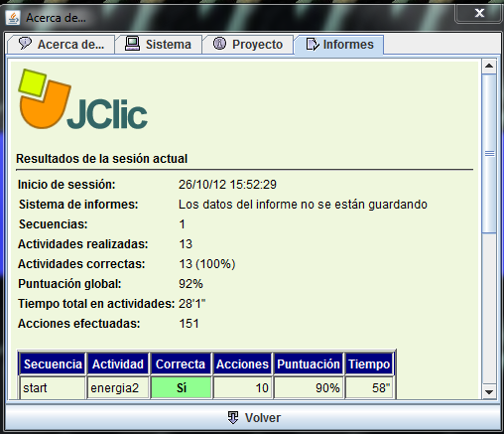Image resolution: width=504 pixels, height=434 pixels.
Task: Click the '90%' score cell
Action: coord(309,387)
